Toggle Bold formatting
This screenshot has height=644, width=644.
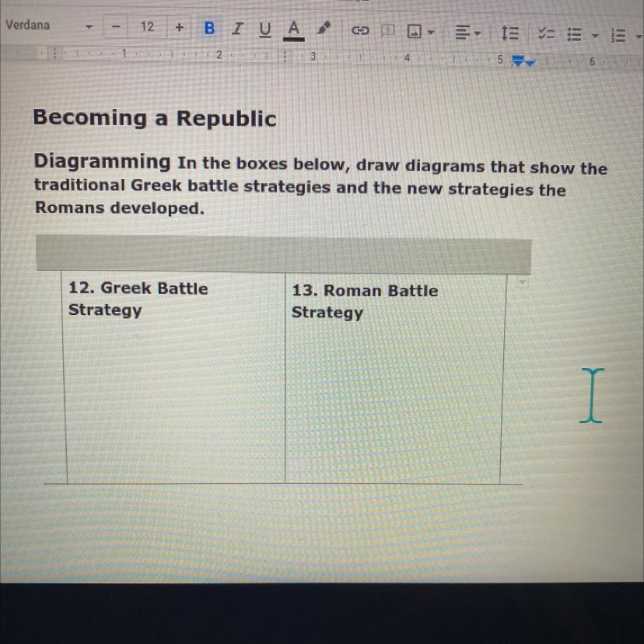[209, 28]
